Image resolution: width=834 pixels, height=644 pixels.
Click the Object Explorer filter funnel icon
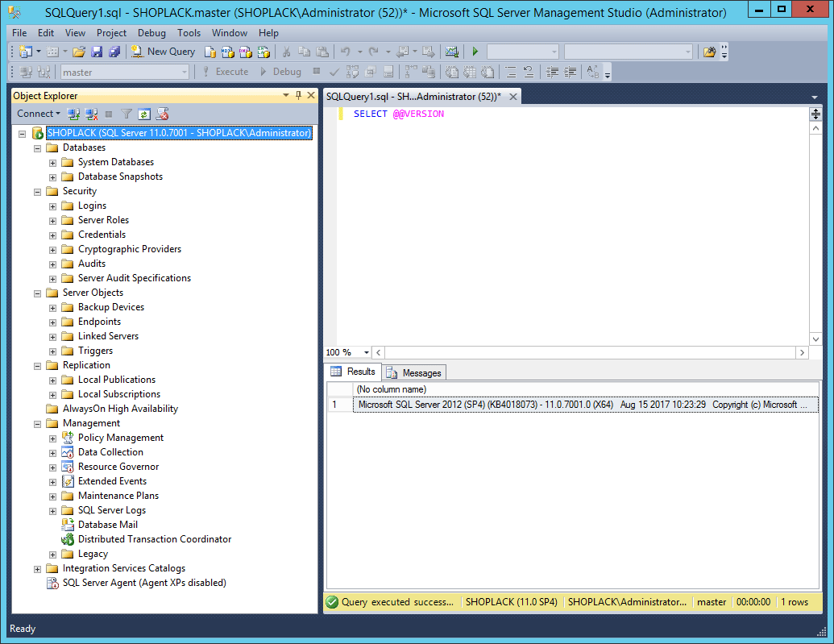[126, 114]
